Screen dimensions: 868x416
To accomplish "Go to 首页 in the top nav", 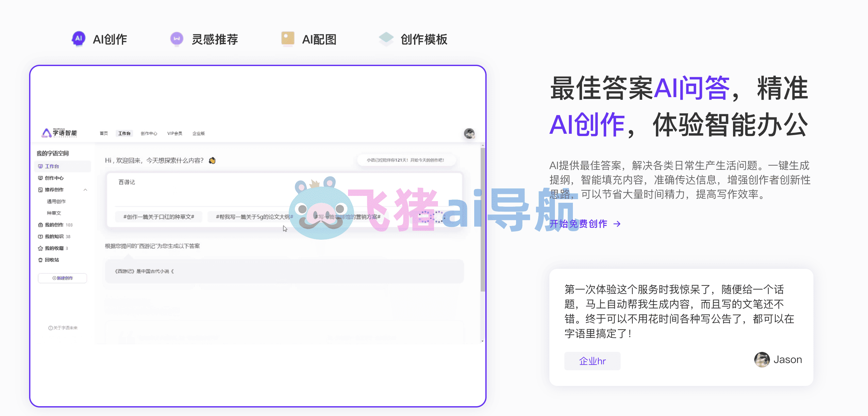I will (x=104, y=133).
